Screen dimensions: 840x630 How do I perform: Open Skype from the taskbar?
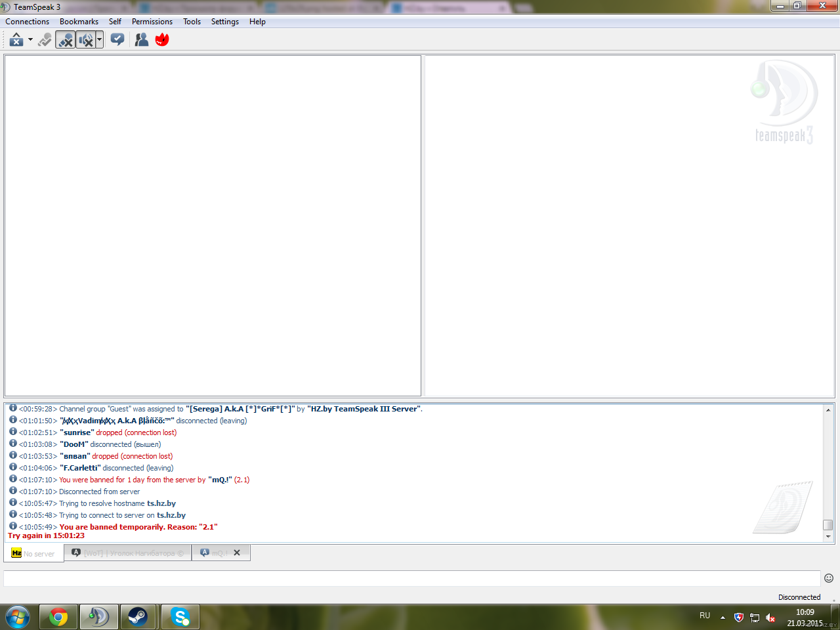[x=180, y=617]
